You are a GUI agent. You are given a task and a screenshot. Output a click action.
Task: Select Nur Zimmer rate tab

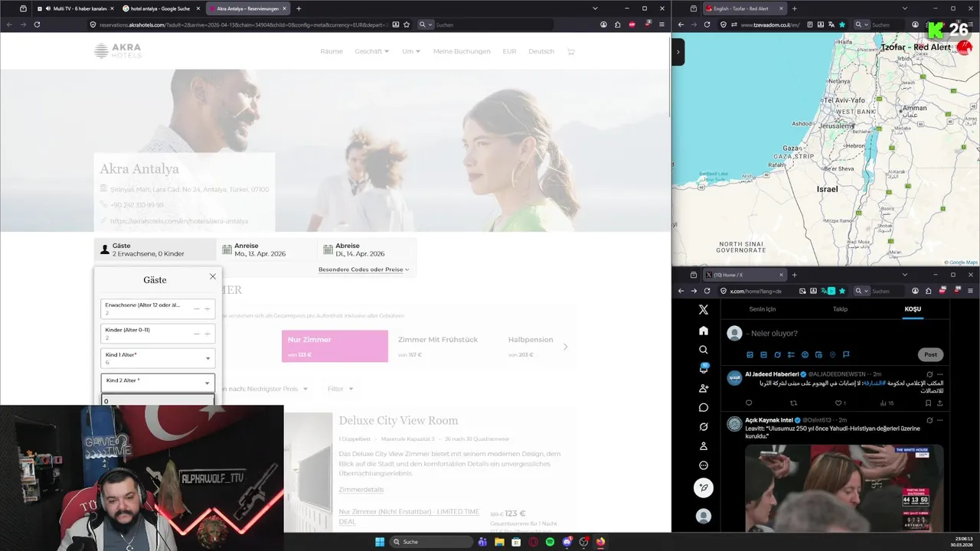335,346
